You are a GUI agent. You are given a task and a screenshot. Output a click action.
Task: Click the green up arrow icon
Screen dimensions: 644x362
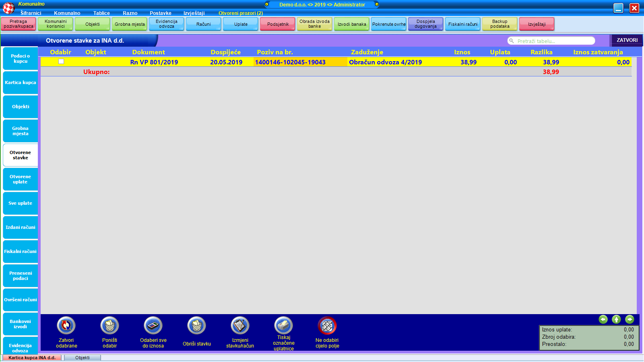coord(616,319)
